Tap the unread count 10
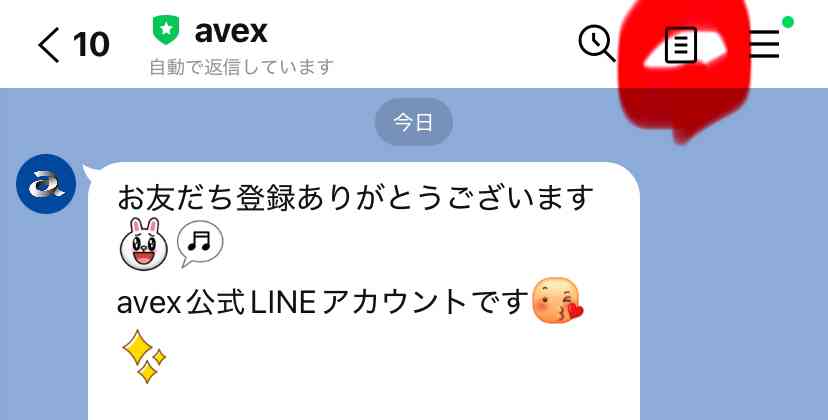828x420 pixels. pyautogui.click(x=91, y=44)
